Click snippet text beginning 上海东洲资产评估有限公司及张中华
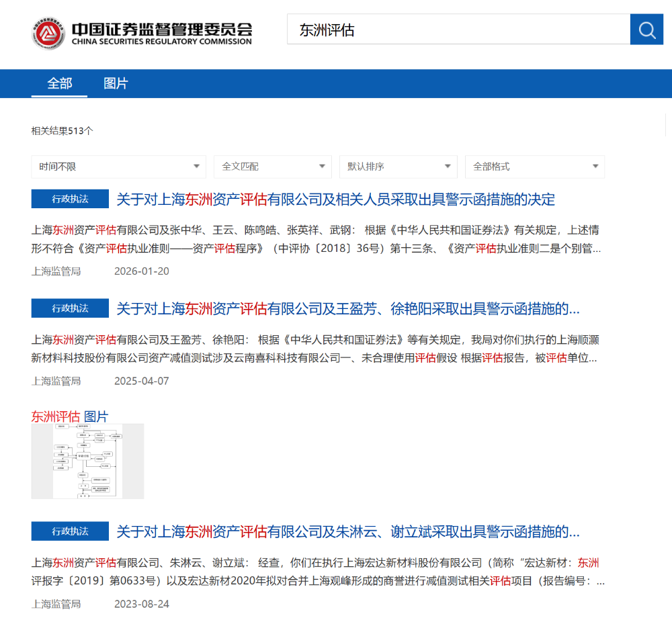The width and height of the screenshot is (672, 620). coord(317,239)
